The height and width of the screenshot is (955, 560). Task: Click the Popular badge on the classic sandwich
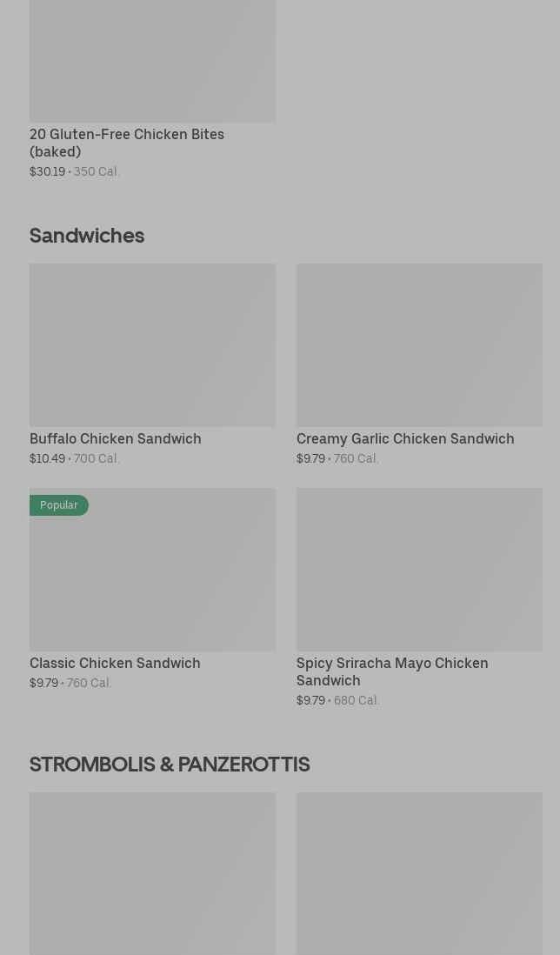(59, 505)
